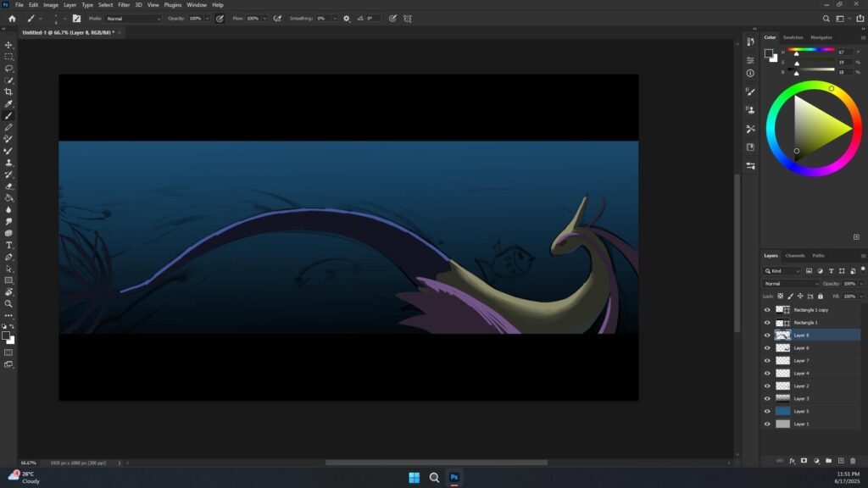Switch to the Navigator tab

[x=821, y=37]
